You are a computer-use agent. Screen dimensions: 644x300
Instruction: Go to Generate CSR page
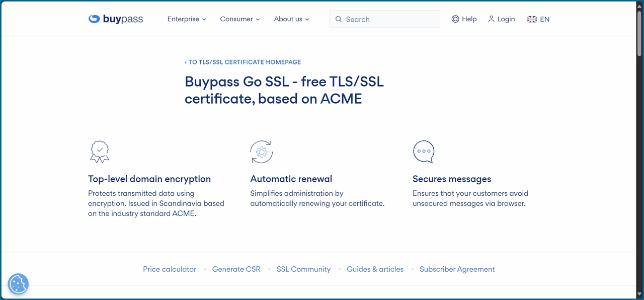pos(236,269)
